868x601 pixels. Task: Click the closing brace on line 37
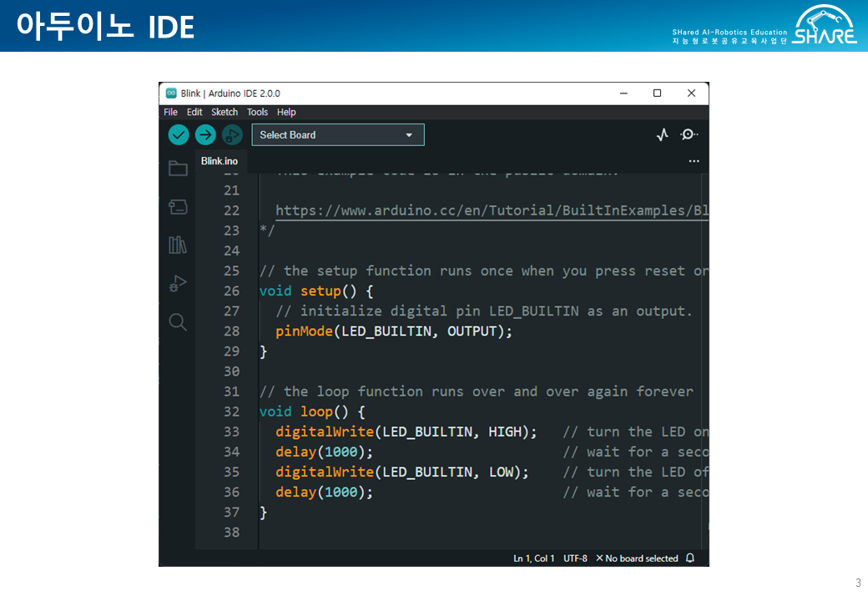(x=264, y=513)
